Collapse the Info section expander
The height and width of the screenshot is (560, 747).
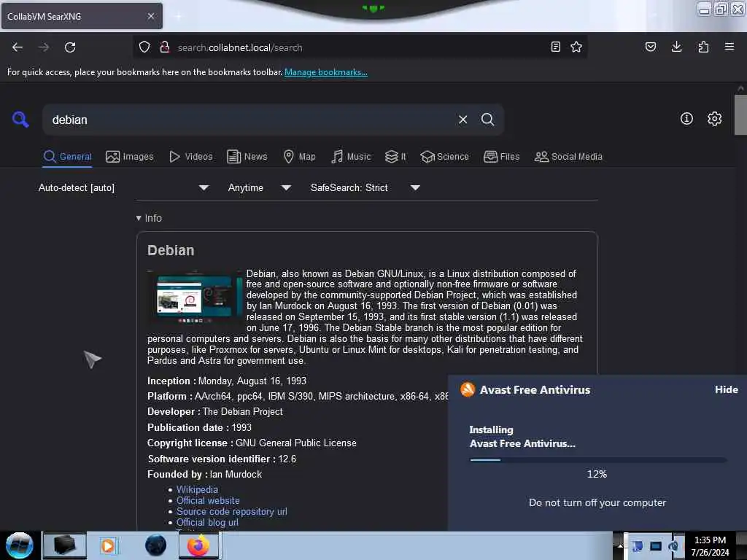149,217
